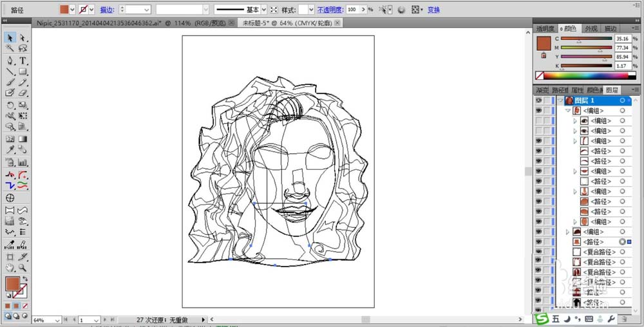644x327 pixels.
Task: Select the Hand tool
Action: point(10,268)
